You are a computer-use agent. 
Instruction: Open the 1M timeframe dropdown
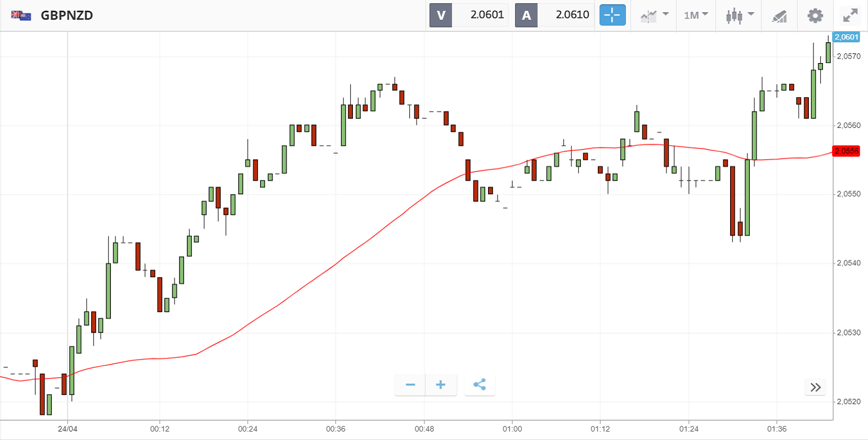(696, 15)
